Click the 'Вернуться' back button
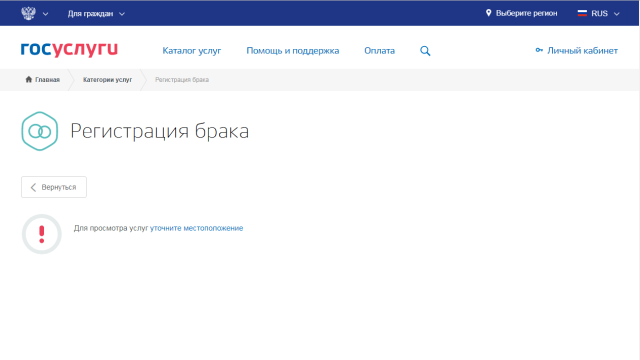 54,187
